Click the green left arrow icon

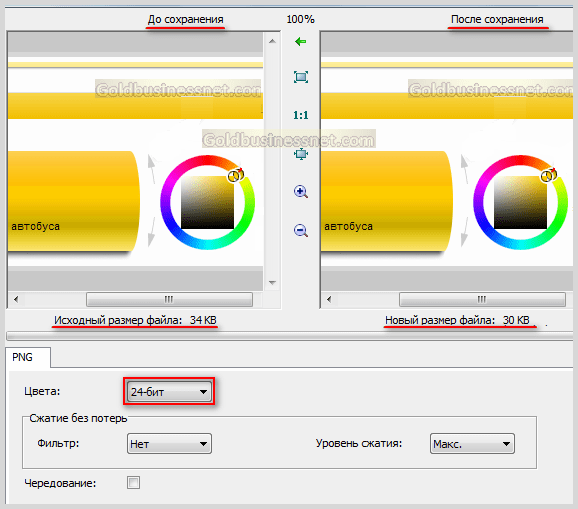(301, 42)
